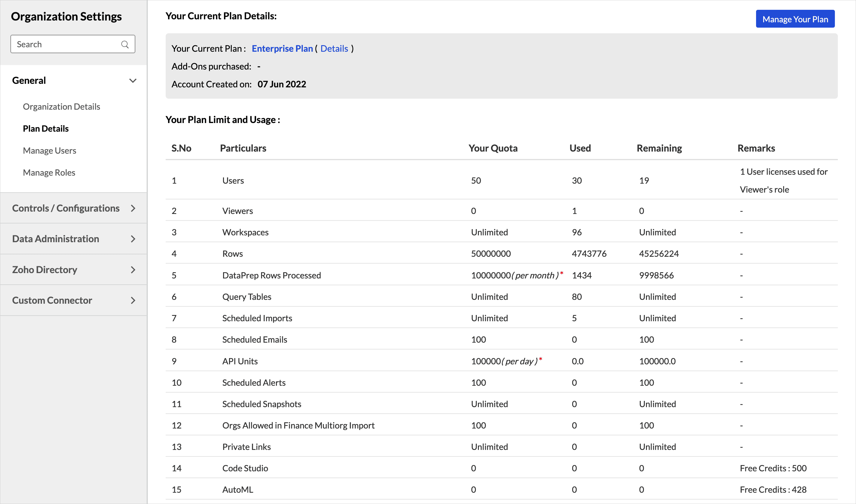This screenshot has height=504, width=856.
Task: Click the Remarks column header
Action: (756, 148)
